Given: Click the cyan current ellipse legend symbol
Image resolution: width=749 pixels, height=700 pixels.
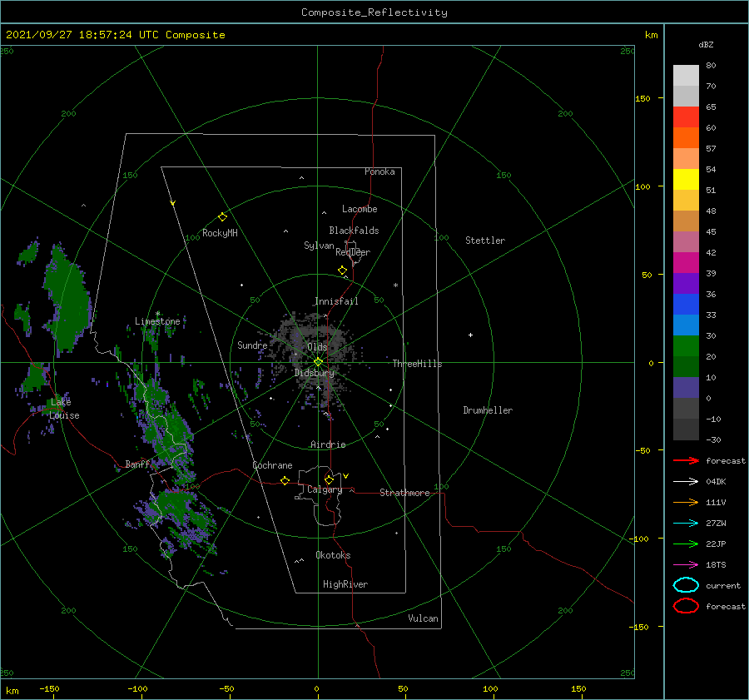Looking at the screenshot, I should pyautogui.click(x=686, y=585).
